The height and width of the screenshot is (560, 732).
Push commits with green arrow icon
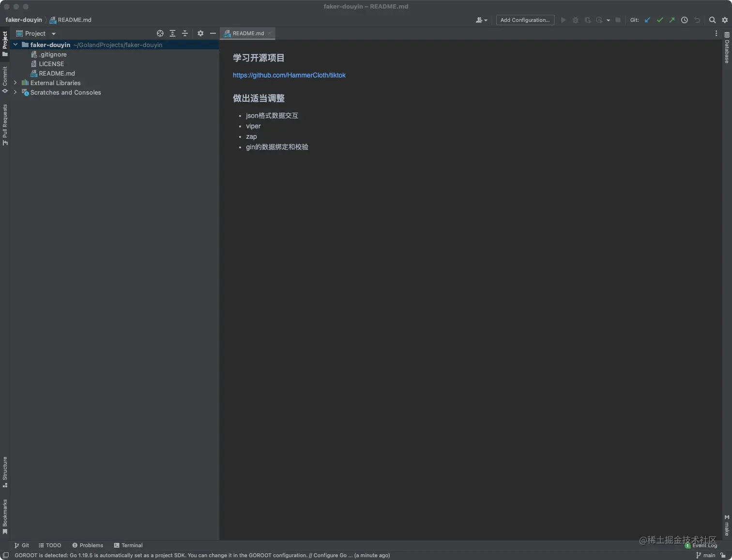point(671,20)
